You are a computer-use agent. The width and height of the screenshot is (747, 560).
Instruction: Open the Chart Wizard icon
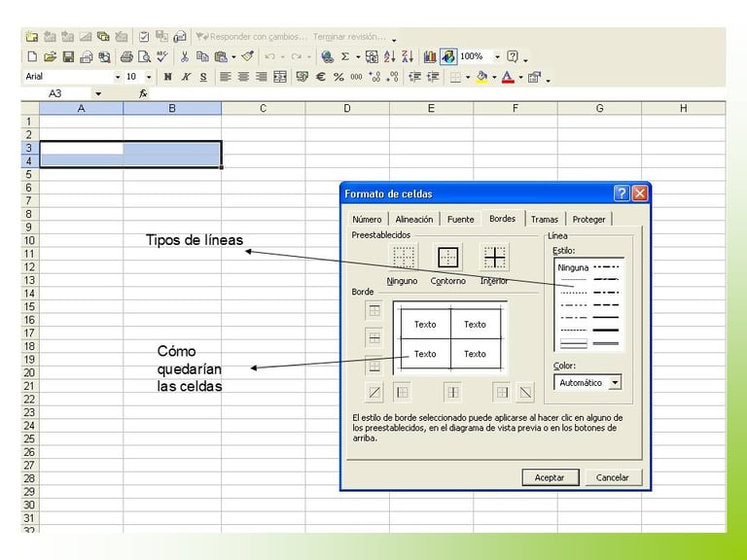[430, 56]
